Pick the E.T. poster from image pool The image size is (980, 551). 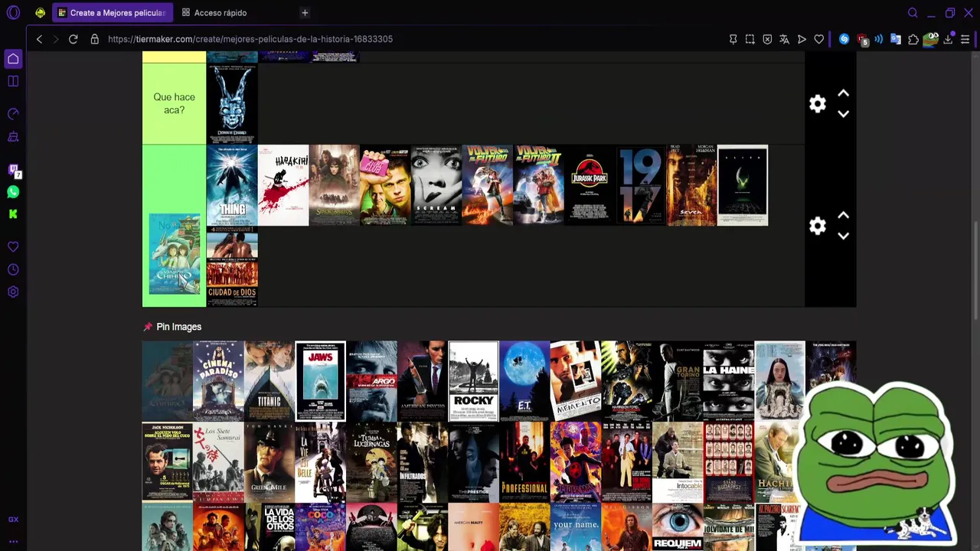click(x=524, y=381)
